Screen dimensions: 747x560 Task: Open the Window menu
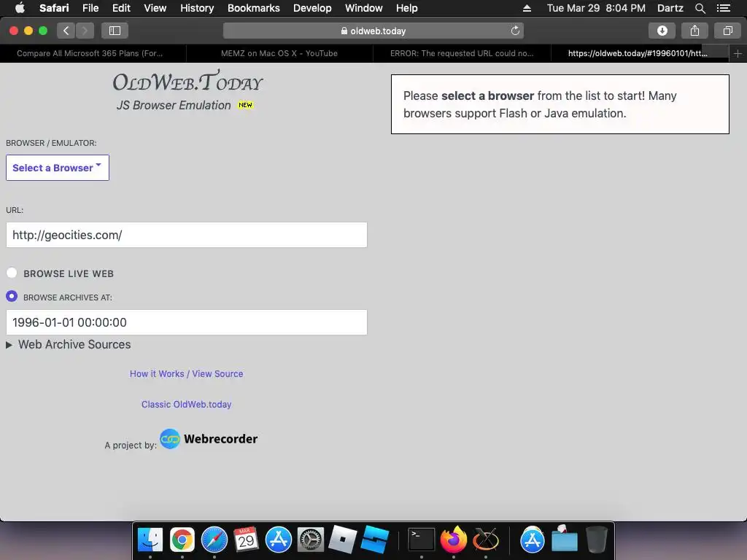point(363,8)
